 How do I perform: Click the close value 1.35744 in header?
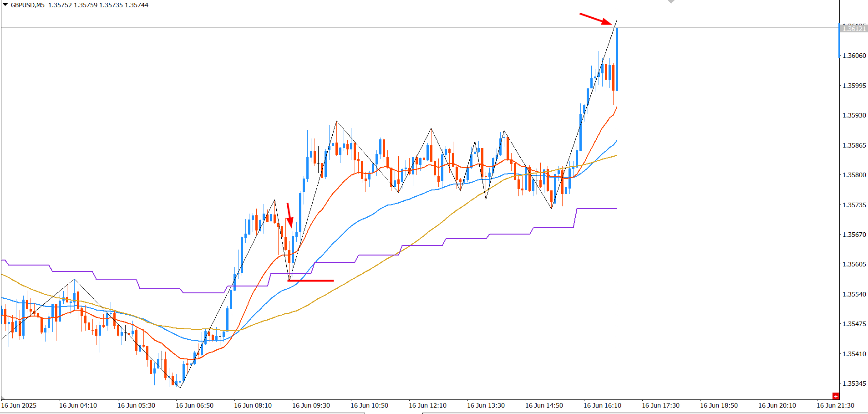[137, 5]
